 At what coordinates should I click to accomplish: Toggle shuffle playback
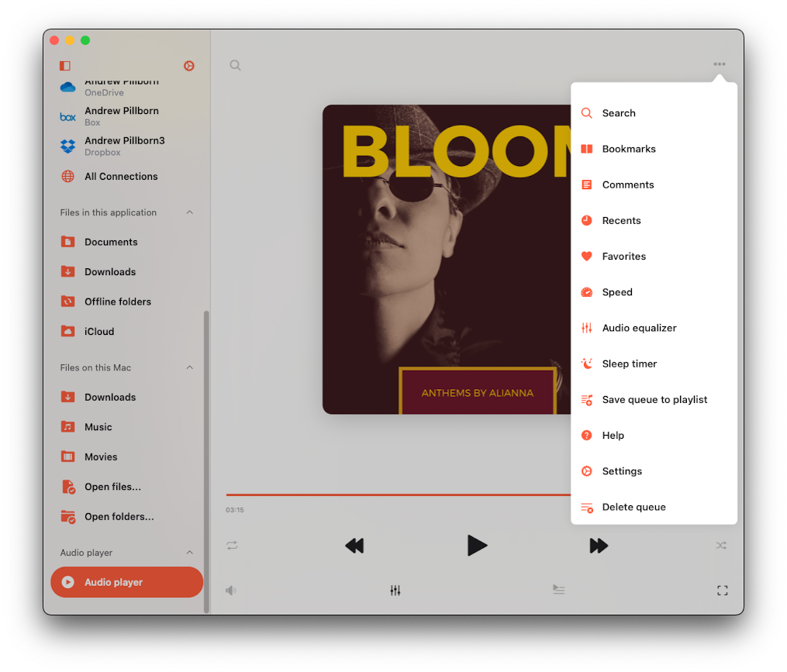click(x=721, y=546)
